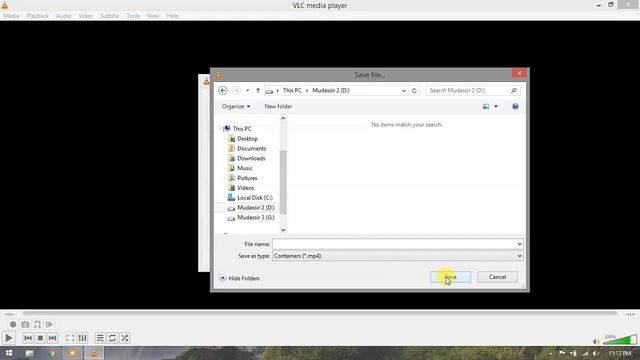Screen dimensions: 640x360
Task: Select Videos folder in tree
Action: (245, 188)
